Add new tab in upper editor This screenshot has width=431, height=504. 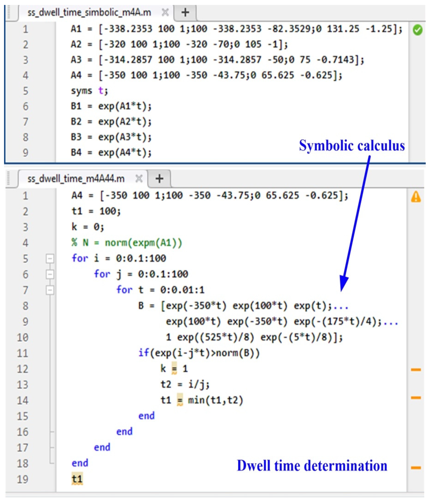tap(185, 12)
